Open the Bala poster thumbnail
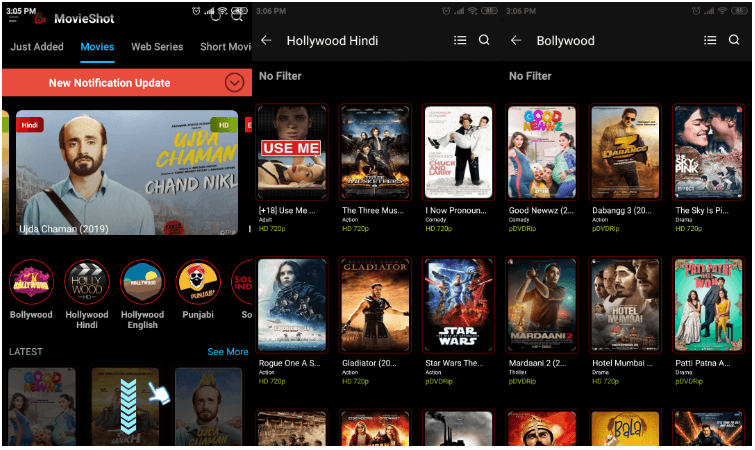Viewport: 755px width, 450px height. coord(625,428)
